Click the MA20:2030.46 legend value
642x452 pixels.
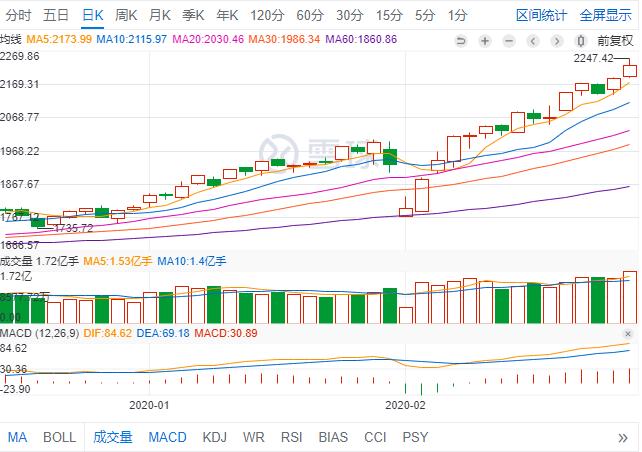208,40
